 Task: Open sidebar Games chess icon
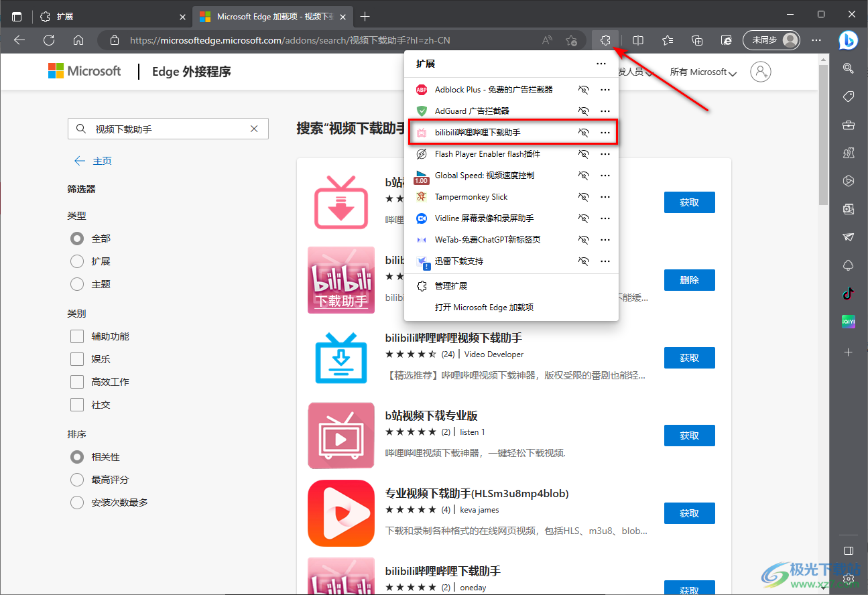pos(849,153)
